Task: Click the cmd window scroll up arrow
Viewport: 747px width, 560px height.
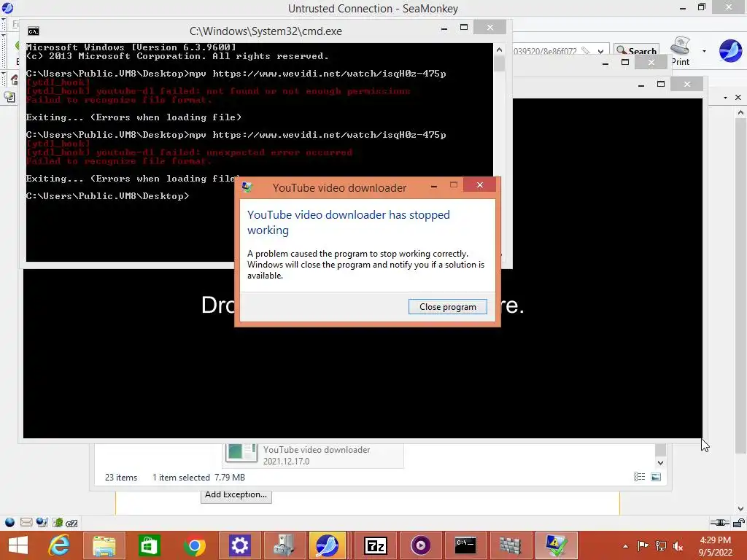Action: 499,50
